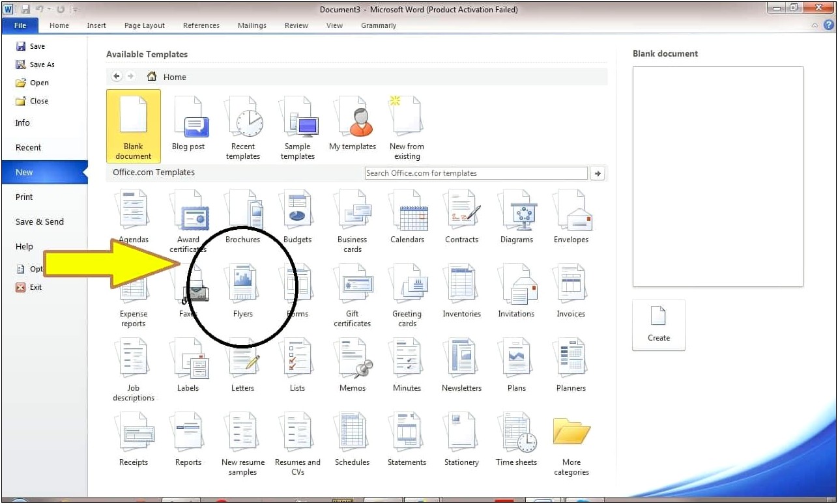Open Sample templates
The height and width of the screenshot is (504, 838).
(x=297, y=128)
